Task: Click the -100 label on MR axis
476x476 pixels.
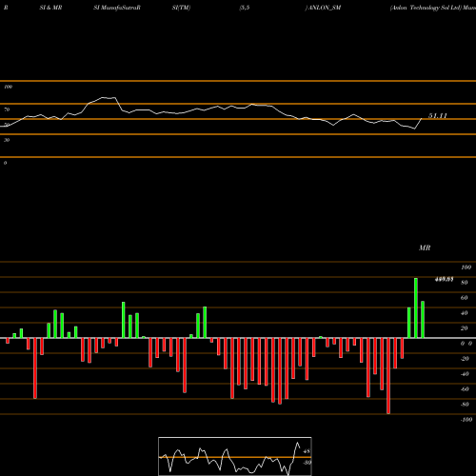Action: 466,420
